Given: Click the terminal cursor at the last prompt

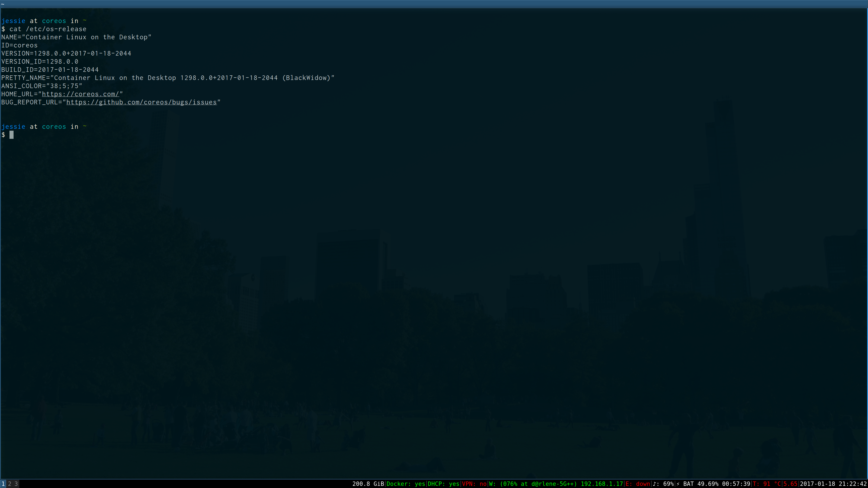Looking at the screenshot, I should coord(11,135).
